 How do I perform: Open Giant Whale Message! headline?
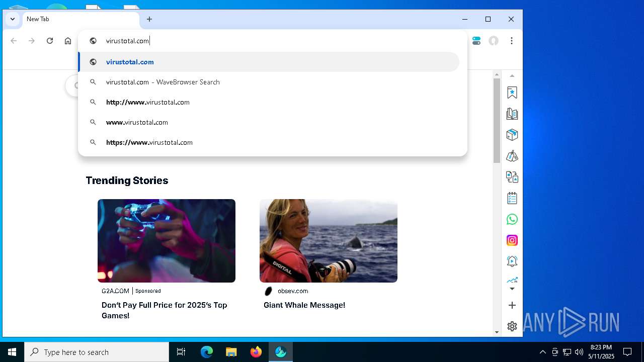tap(304, 305)
